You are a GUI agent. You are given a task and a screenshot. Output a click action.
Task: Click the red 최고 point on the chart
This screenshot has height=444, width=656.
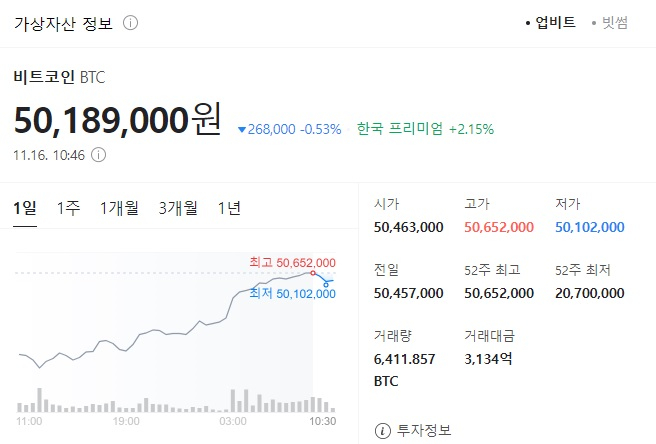tap(313, 272)
